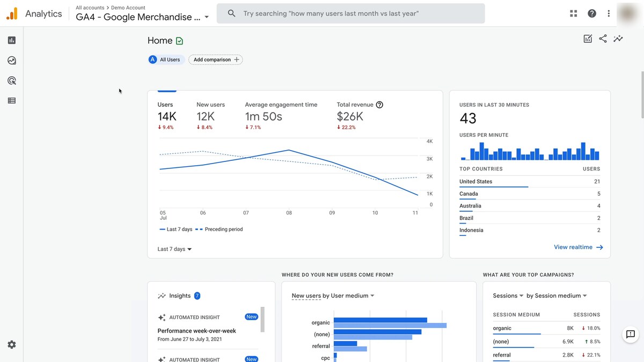
Task: Click the organic bar in new users chart
Action: pos(380,320)
